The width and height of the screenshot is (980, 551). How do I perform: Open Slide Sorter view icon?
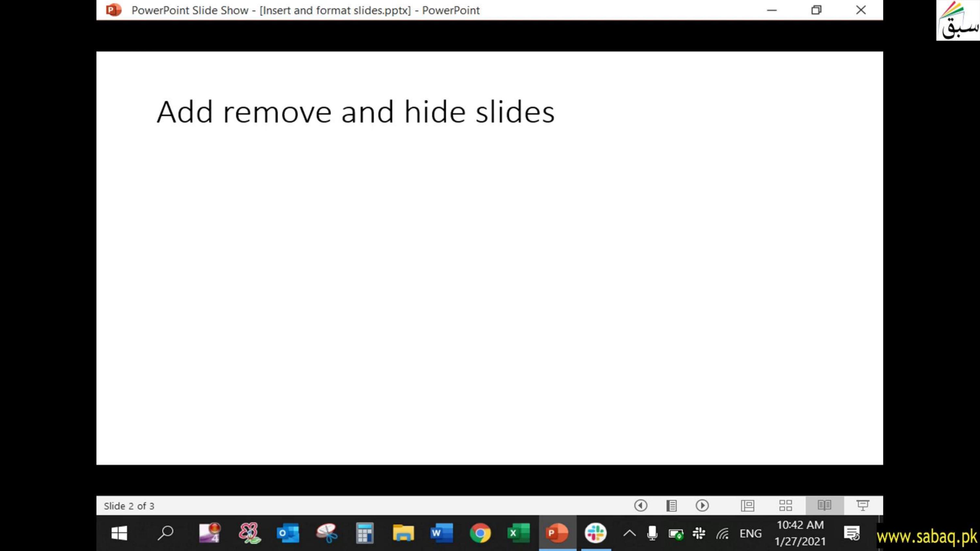coord(786,505)
